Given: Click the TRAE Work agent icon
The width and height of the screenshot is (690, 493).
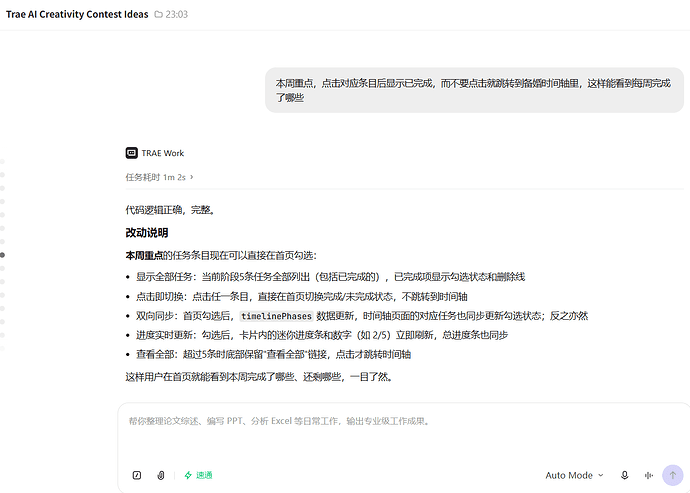Looking at the screenshot, I should coord(131,153).
